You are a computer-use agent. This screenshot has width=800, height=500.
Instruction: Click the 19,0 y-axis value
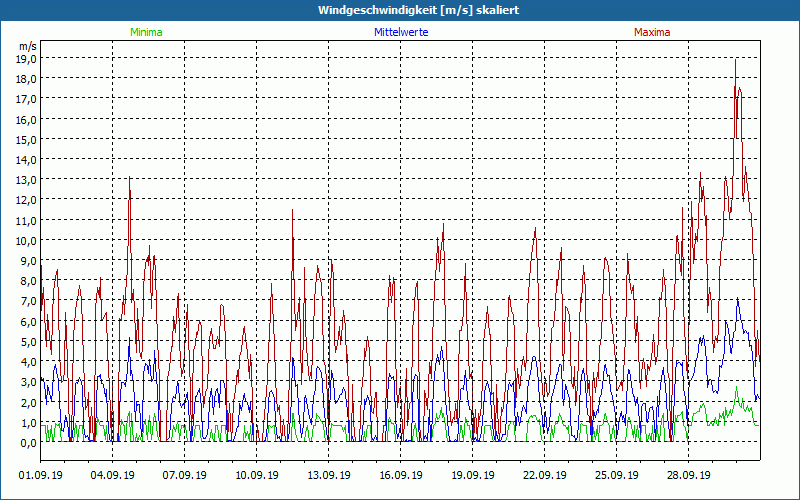[28, 58]
